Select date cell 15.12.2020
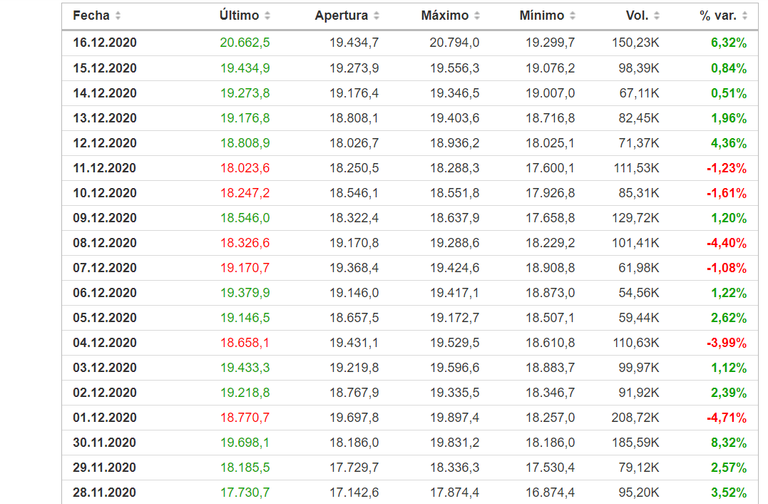 coord(105,68)
